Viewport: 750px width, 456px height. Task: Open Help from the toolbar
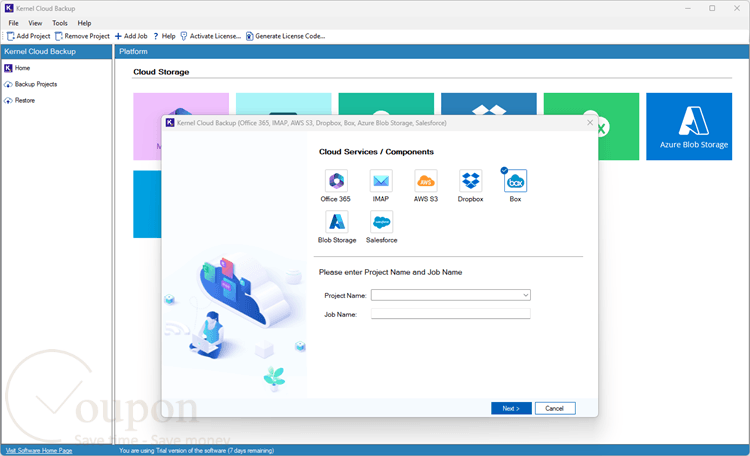point(164,36)
